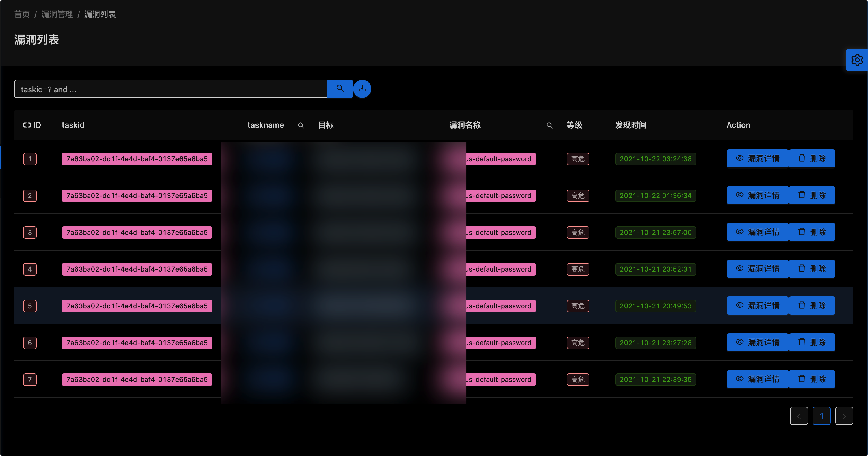Click the 漏洞名称 column search icon
Image resolution: width=868 pixels, height=456 pixels.
(x=549, y=126)
